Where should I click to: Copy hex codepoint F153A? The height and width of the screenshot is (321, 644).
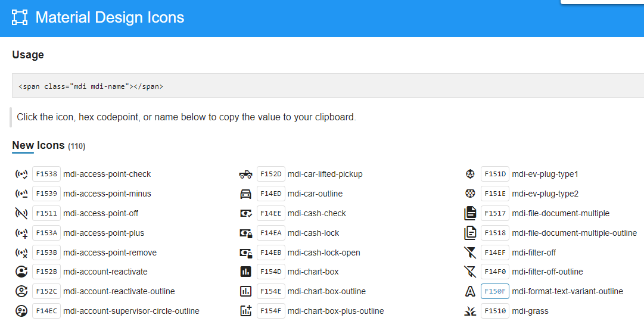(x=46, y=233)
